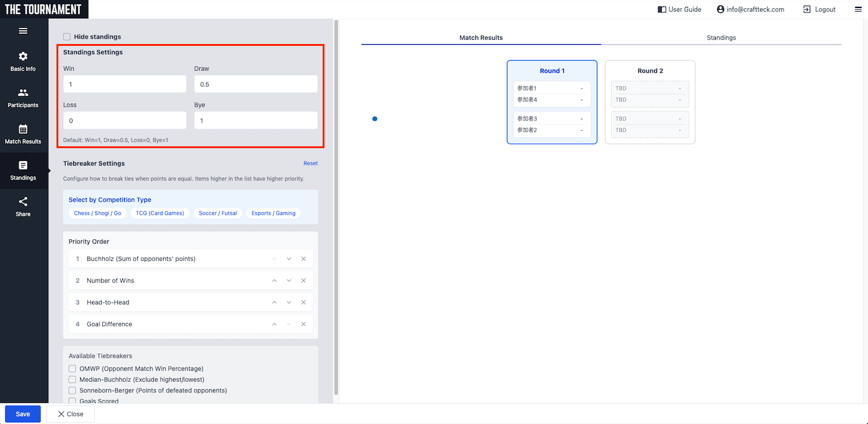Go to Match Results calendar icon
868x424 pixels.
[x=23, y=129]
